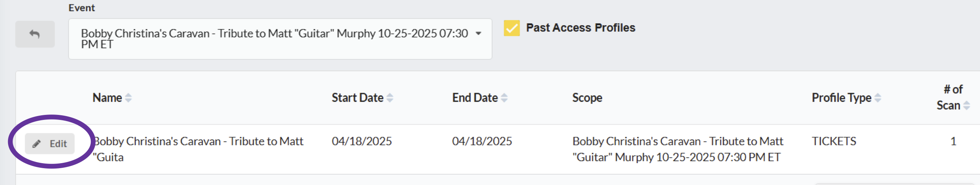Viewport: 980px width, 185px height.
Task: Click the Start Date column header
Action: click(357, 98)
